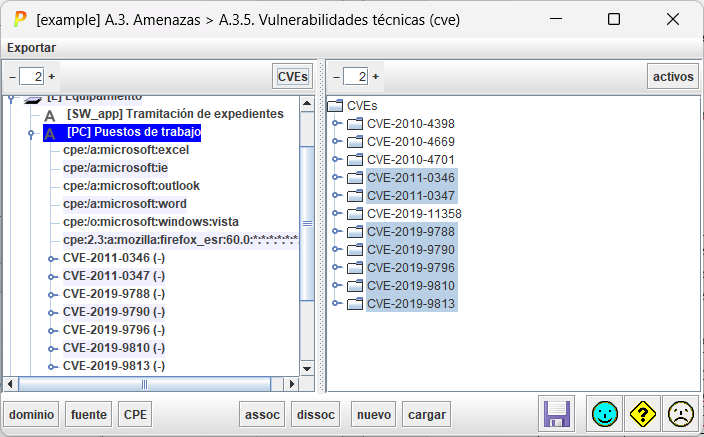Expand CVE-2019-11358 node in right tree
Image resolution: width=704 pixels, height=437 pixels.
[x=335, y=213]
